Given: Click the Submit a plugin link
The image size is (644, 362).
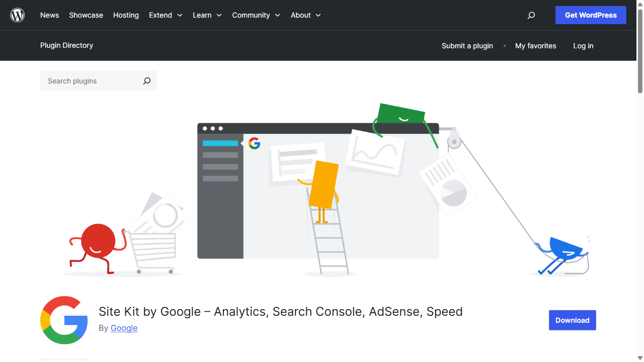Looking at the screenshot, I should 467,46.
